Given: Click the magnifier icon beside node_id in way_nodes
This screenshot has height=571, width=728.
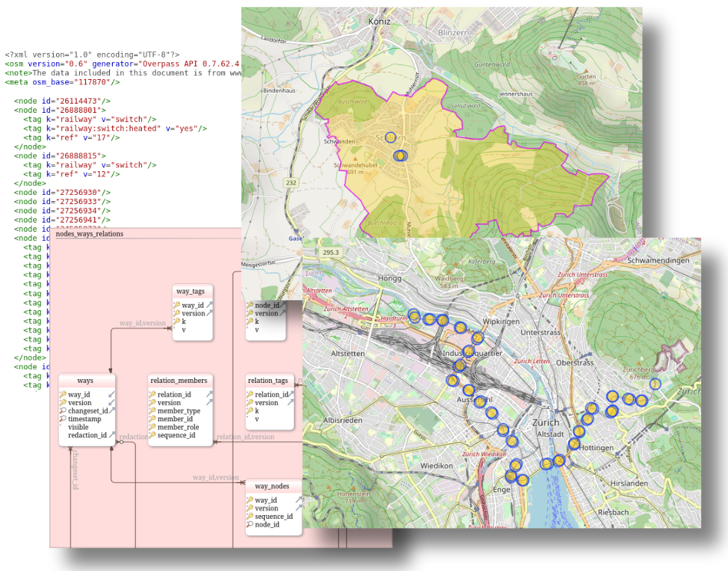Looking at the screenshot, I should [250, 525].
